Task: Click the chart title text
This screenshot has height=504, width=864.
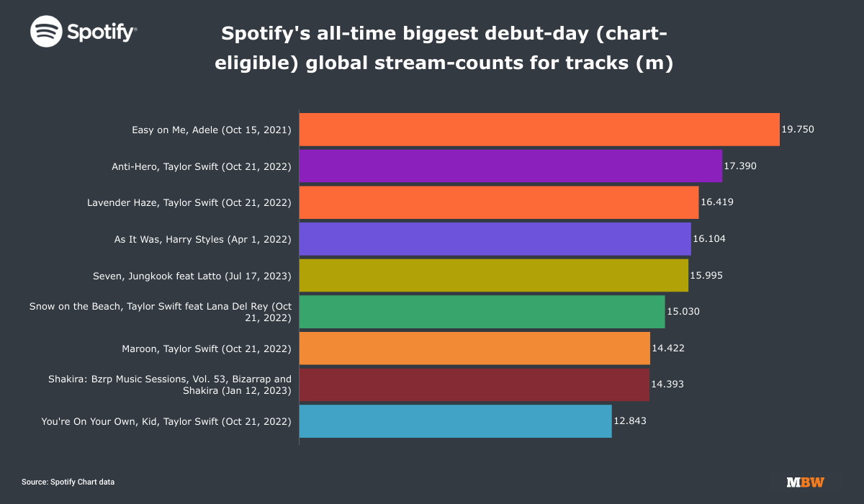Action: [446, 48]
